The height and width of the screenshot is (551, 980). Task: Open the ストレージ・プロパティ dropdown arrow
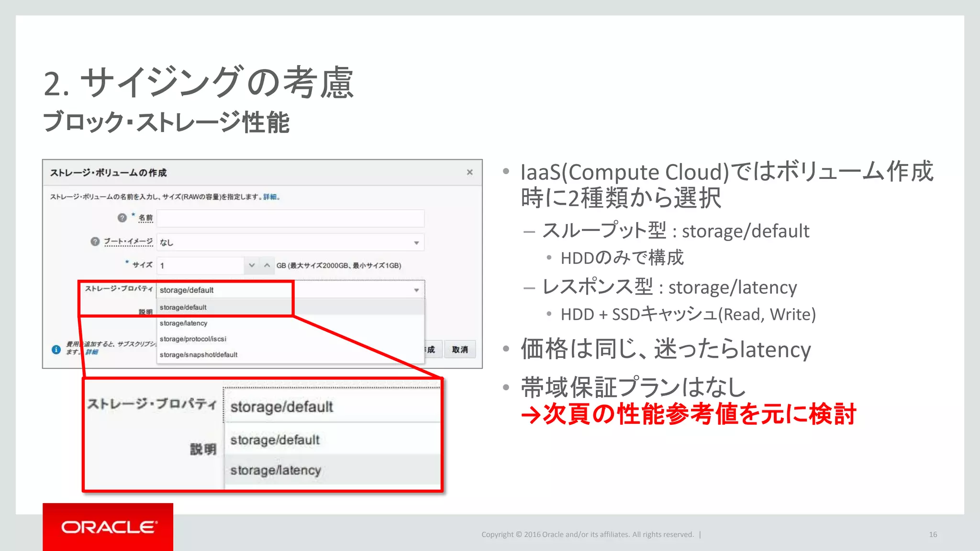[x=416, y=290]
